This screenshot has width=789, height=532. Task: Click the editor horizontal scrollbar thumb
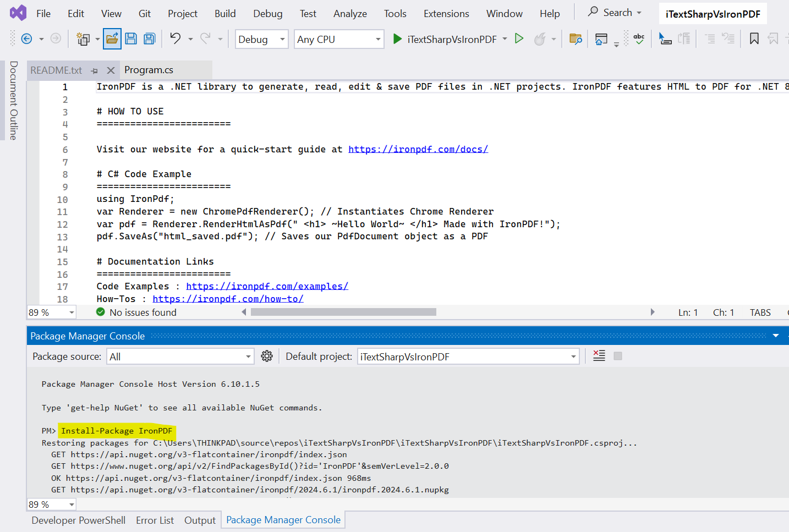343,312
